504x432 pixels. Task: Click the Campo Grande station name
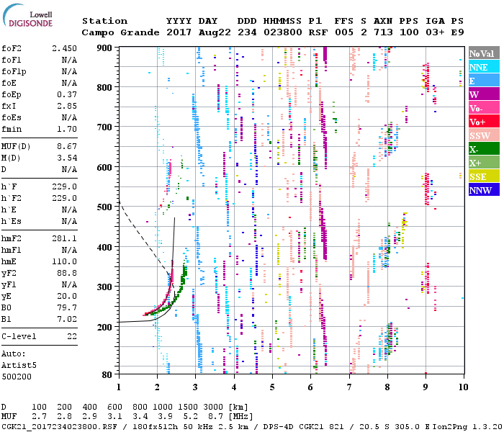click(115, 32)
